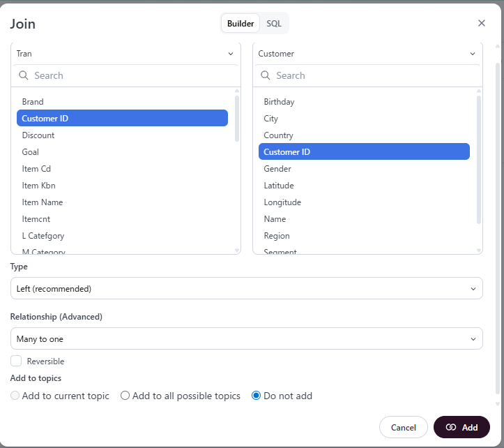
Task: Switch to the Builder tab
Action: point(240,23)
